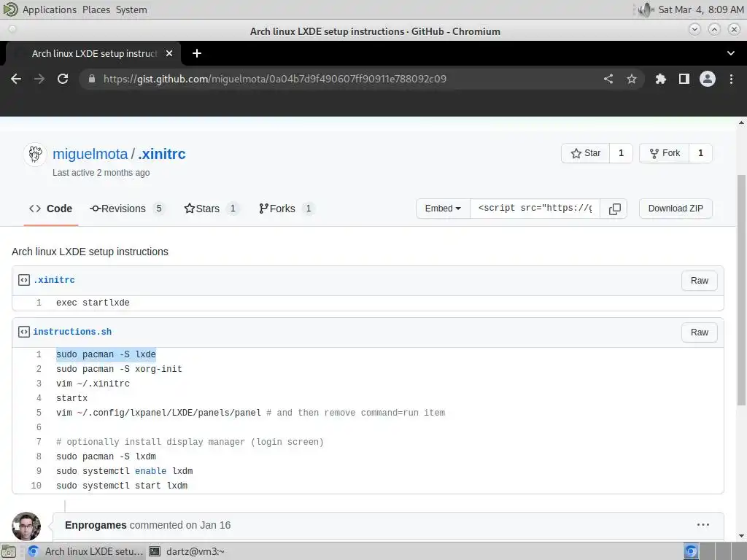The image size is (747, 560).
Task: Click the 'startx' code line
Action: tap(72, 398)
